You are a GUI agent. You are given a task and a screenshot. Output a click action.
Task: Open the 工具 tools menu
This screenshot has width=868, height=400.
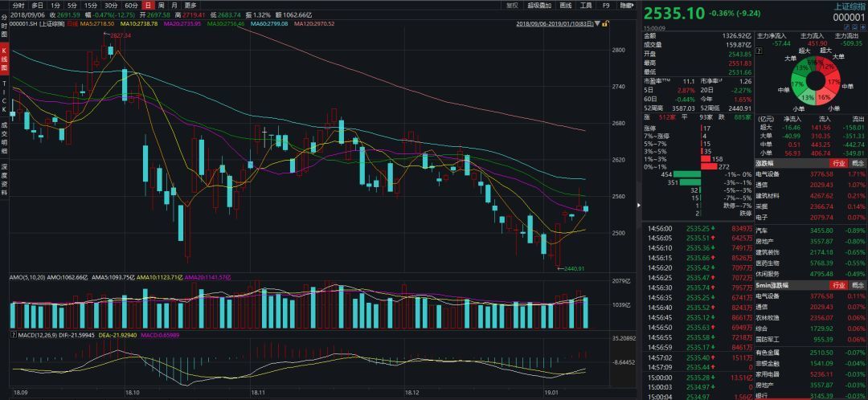pyautogui.click(x=586, y=5)
